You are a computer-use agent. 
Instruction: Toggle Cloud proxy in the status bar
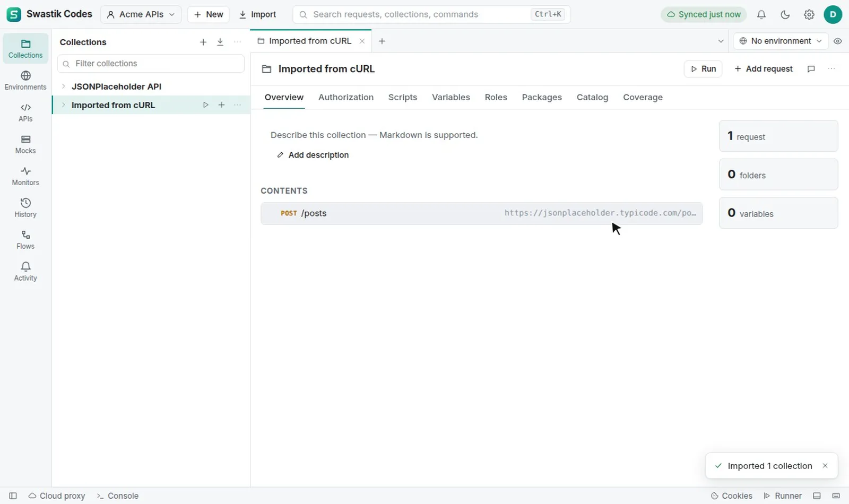tap(57, 496)
